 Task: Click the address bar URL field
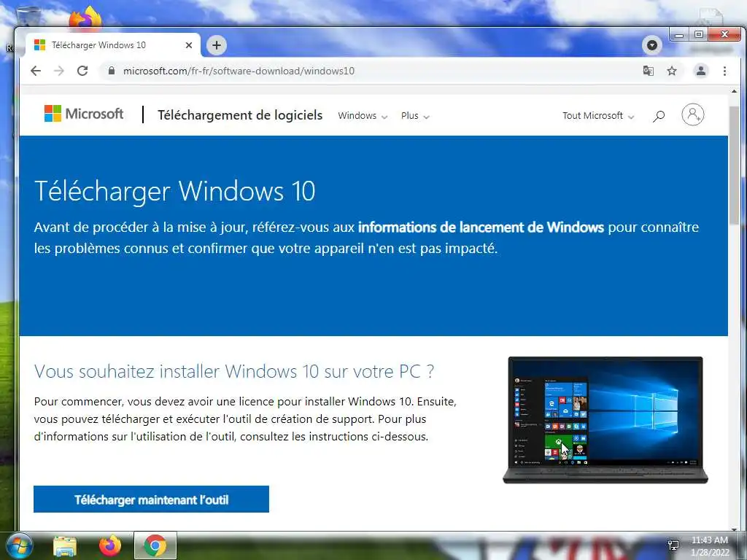click(x=371, y=71)
